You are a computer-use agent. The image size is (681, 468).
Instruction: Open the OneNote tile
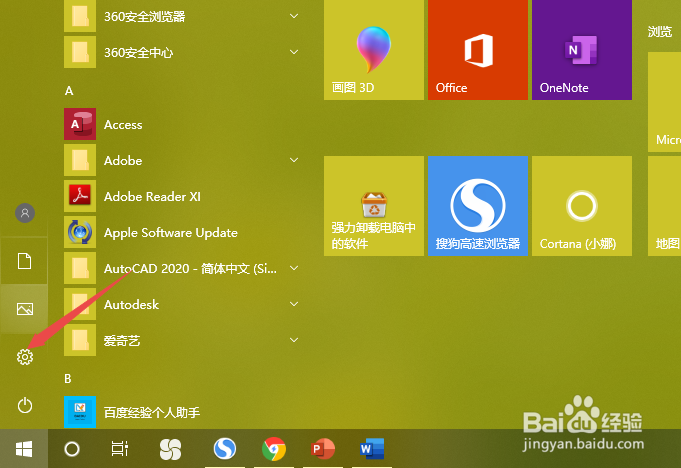[x=582, y=50]
